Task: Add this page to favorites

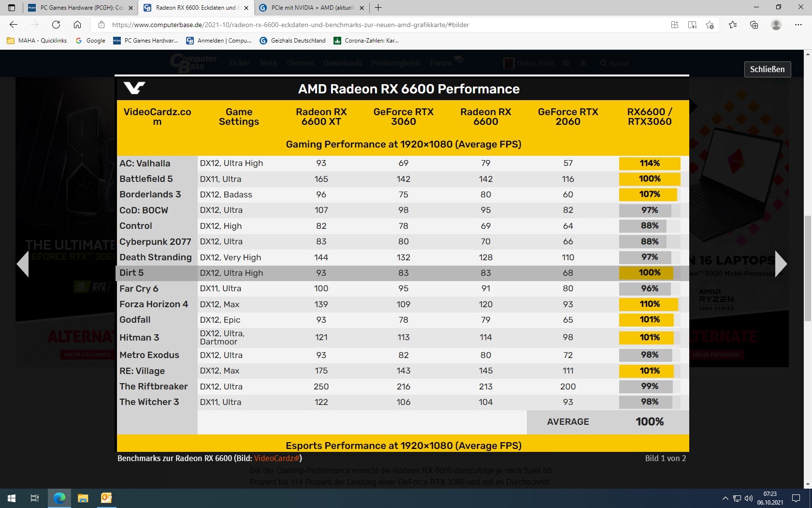Action: [x=710, y=25]
